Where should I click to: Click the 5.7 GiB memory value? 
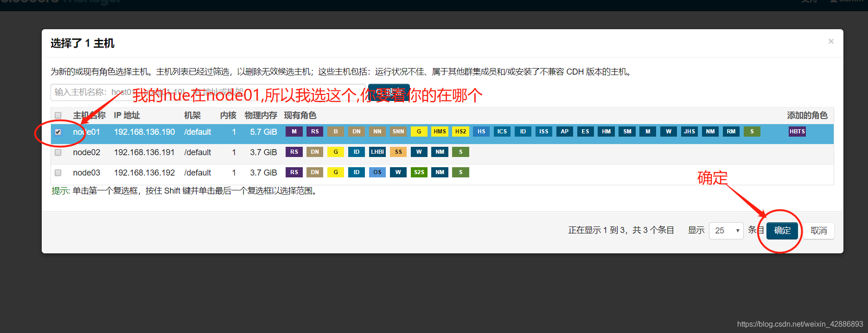[x=263, y=132]
